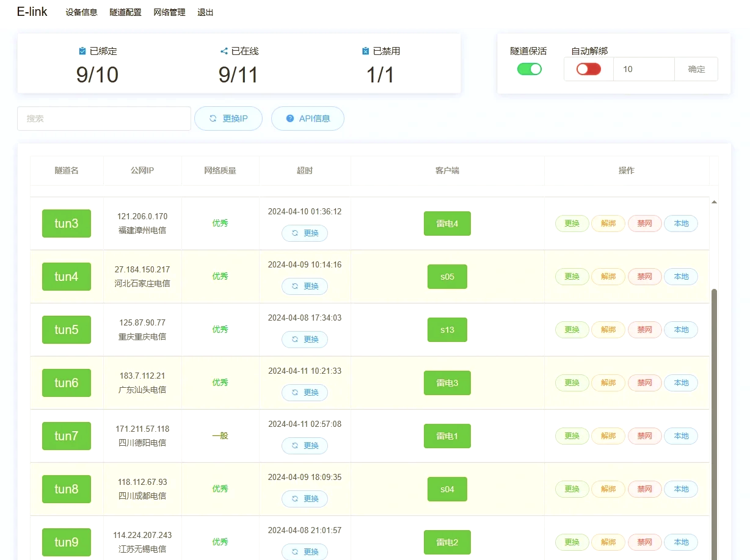
Task: Enable the 自动解绑 switch
Action: pyautogui.click(x=588, y=69)
